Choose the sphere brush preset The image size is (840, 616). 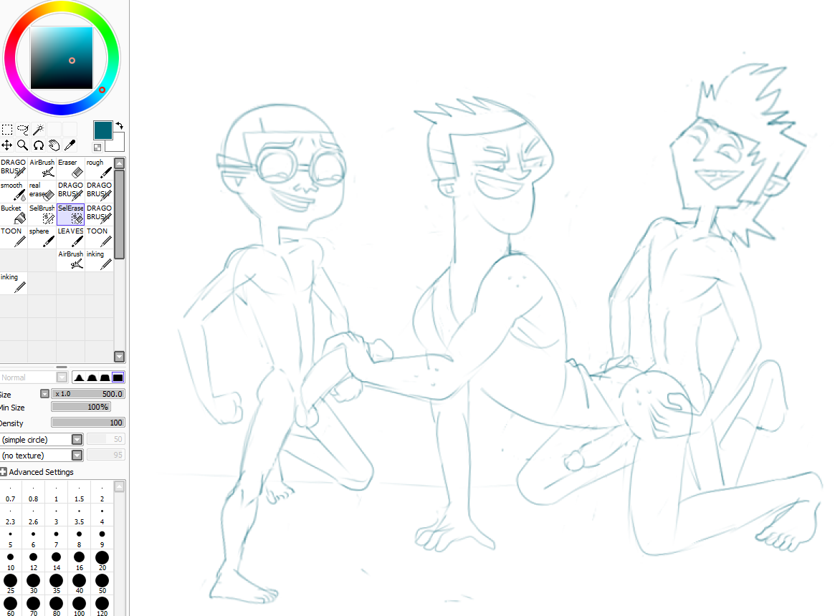point(42,237)
